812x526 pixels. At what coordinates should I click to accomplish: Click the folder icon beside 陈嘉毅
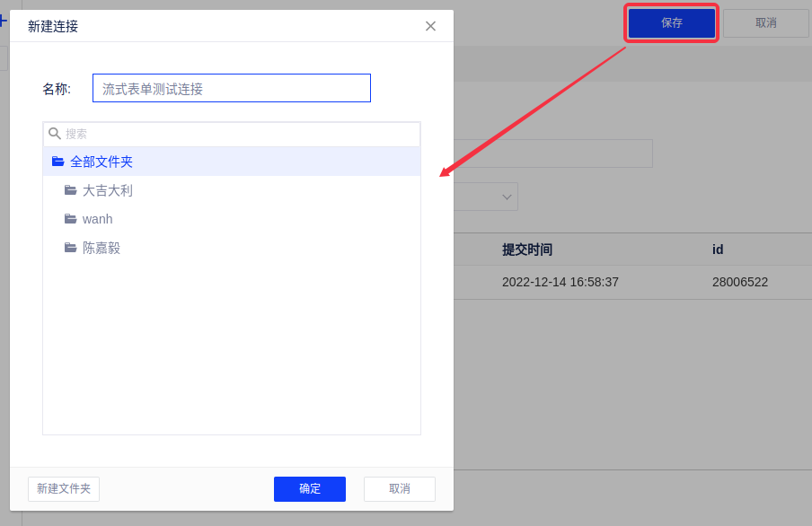[x=70, y=248]
